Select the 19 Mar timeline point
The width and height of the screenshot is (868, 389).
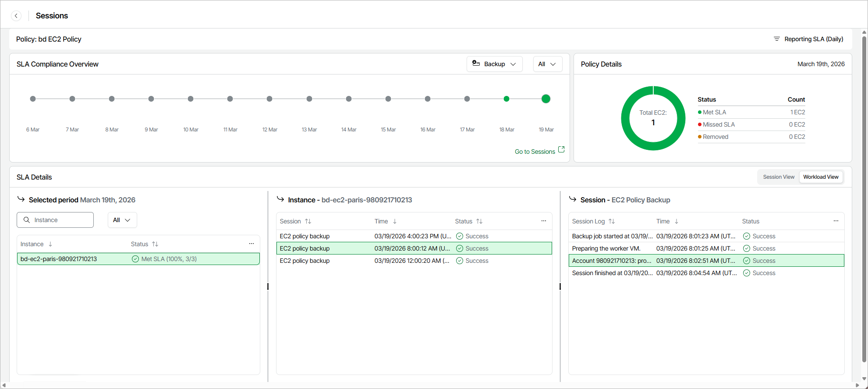coord(546,99)
